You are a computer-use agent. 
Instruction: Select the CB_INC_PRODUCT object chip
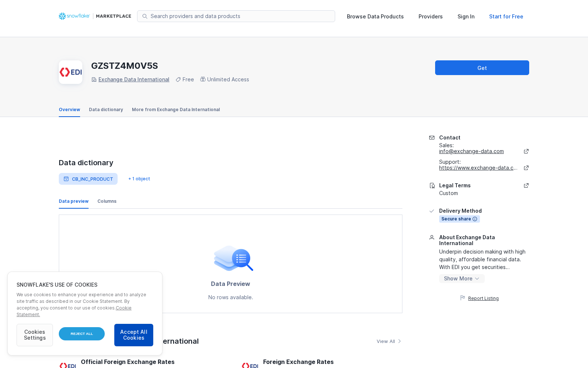click(x=88, y=179)
